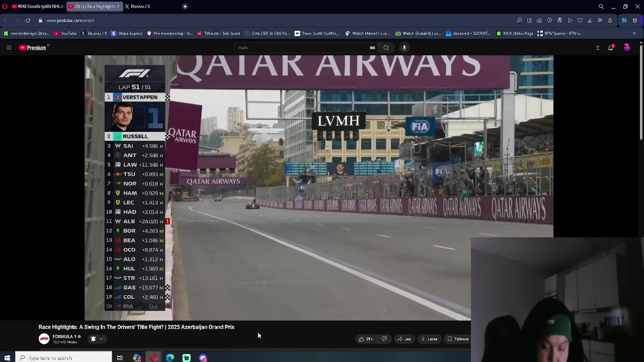The height and width of the screenshot is (362, 644).
Task: Click the FORMULA 1 channel avatar
Action: tap(44, 339)
